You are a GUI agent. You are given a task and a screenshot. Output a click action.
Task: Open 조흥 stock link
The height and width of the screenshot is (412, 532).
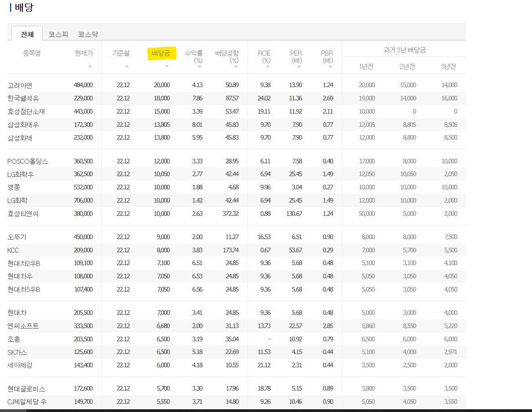[x=14, y=339]
